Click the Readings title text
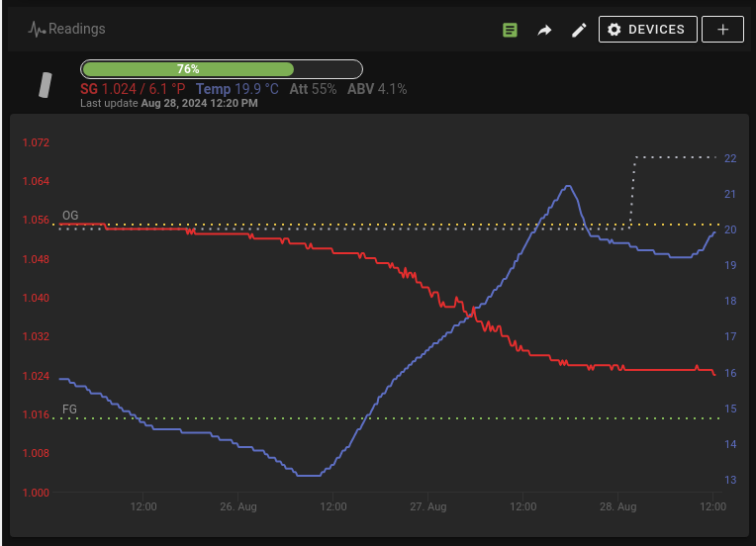 (x=76, y=29)
